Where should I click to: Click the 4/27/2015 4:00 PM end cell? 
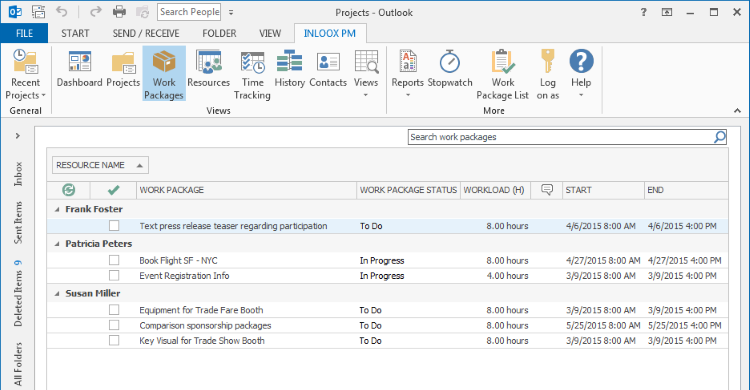coord(684,260)
